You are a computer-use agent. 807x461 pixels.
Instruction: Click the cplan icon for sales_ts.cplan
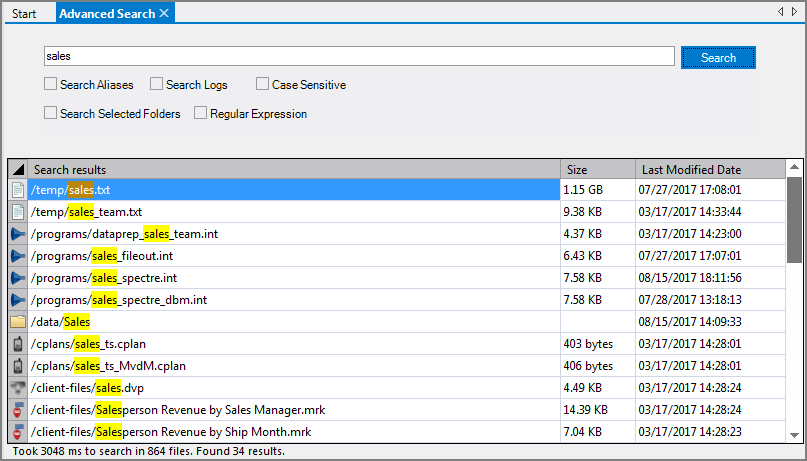[18, 344]
